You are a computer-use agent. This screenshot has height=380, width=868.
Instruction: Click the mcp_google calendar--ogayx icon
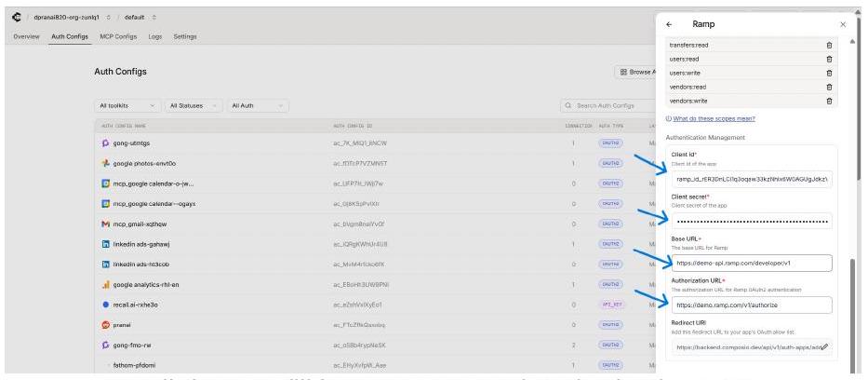106,203
